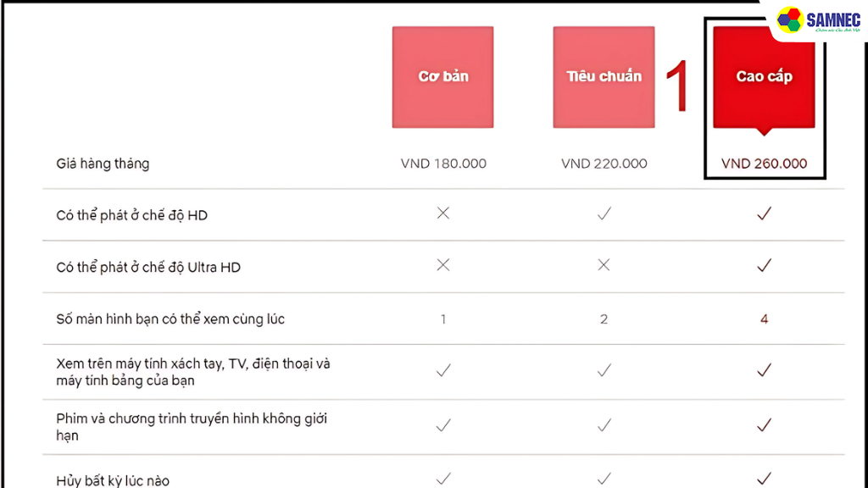Select the Ultra HD checkmark under Cao cấp
Screen dimensions: 868x488
[764, 266]
